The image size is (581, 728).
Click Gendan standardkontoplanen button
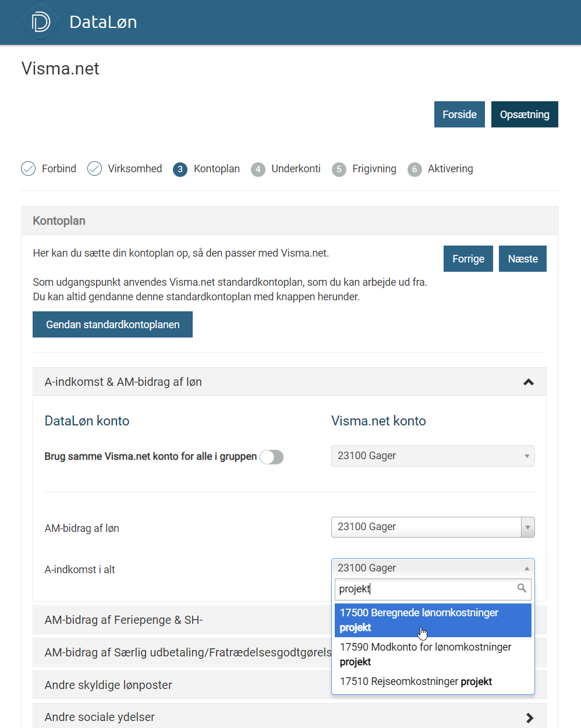coord(112,325)
